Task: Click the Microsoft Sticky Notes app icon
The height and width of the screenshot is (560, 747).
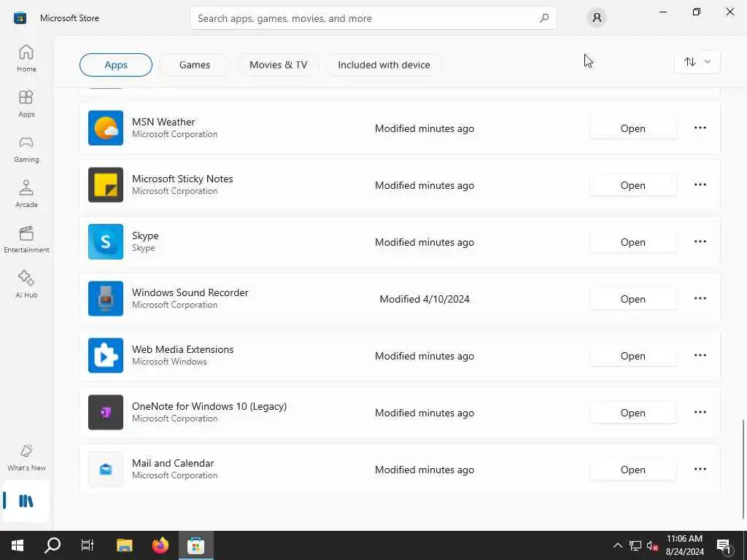Action: [106, 184]
